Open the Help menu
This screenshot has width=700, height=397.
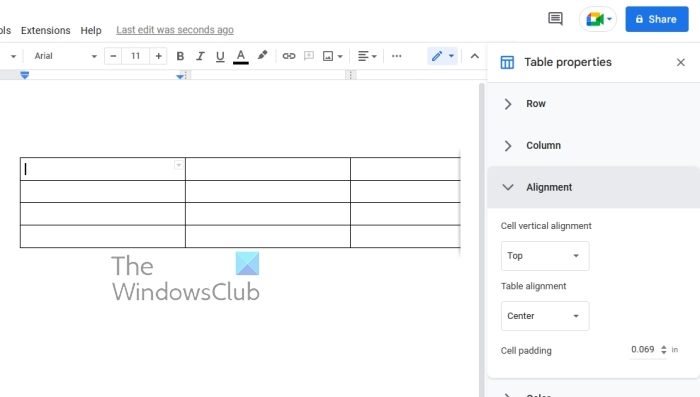(91, 30)
